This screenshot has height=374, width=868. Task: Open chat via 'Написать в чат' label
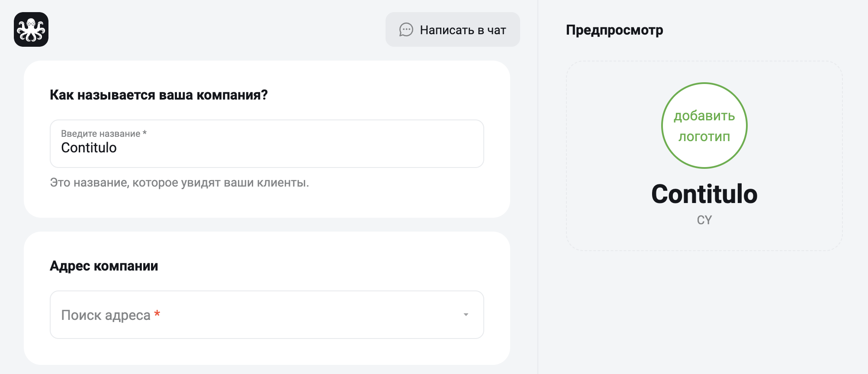pos(463,30)
